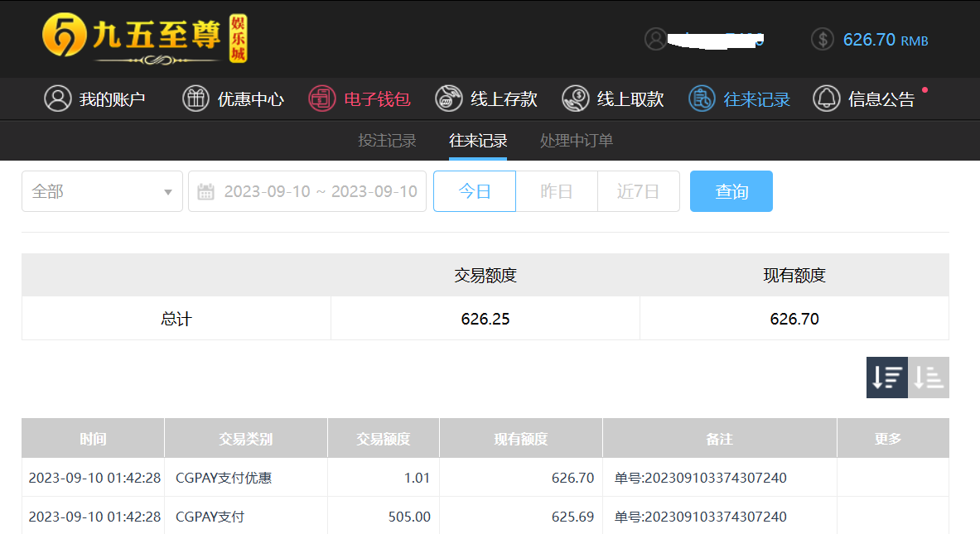Click the 线上存款 deposit icon
The height and width of the screenshot is (534, 980).
click(449, 99)
